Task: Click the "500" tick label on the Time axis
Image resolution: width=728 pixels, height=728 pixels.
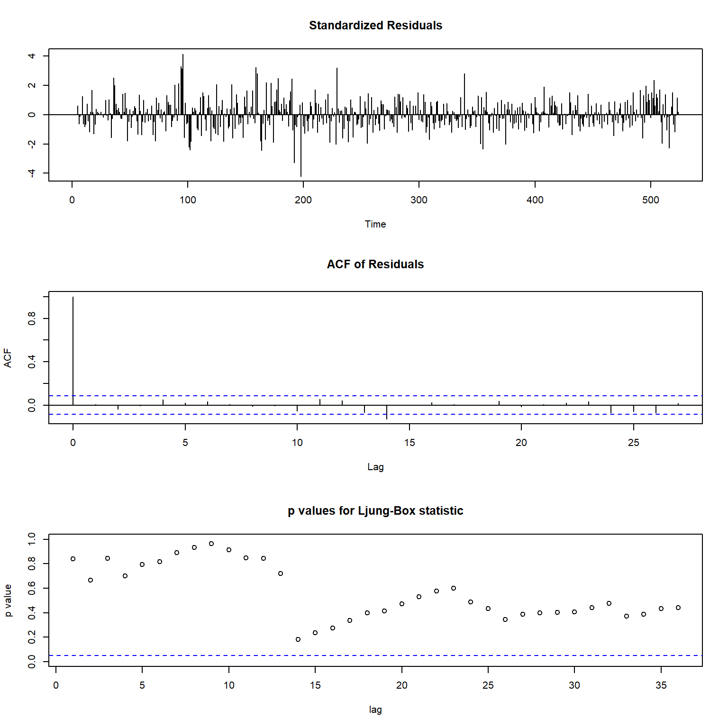Action: point(651,200)
